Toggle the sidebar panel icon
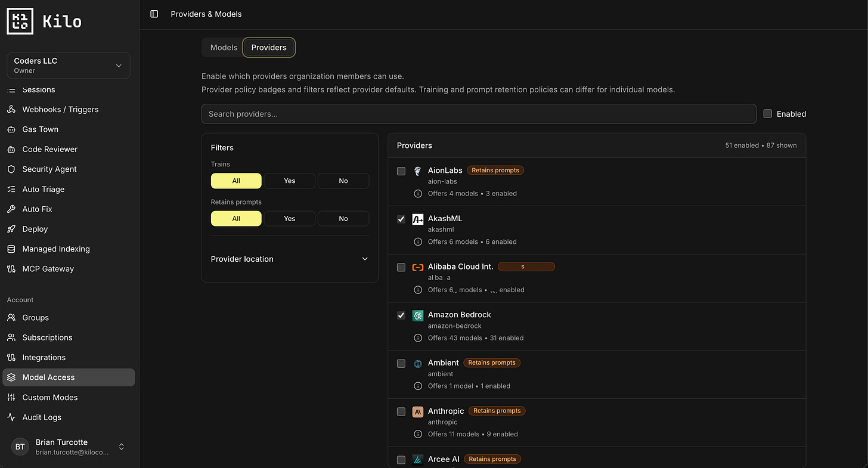This screenshot has height=468, width=868. coord(154,14)
